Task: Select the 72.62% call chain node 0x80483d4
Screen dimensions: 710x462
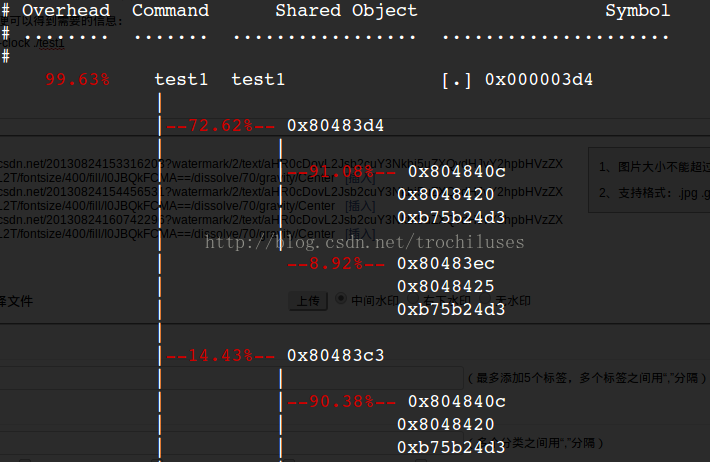Action: point(336,125)
